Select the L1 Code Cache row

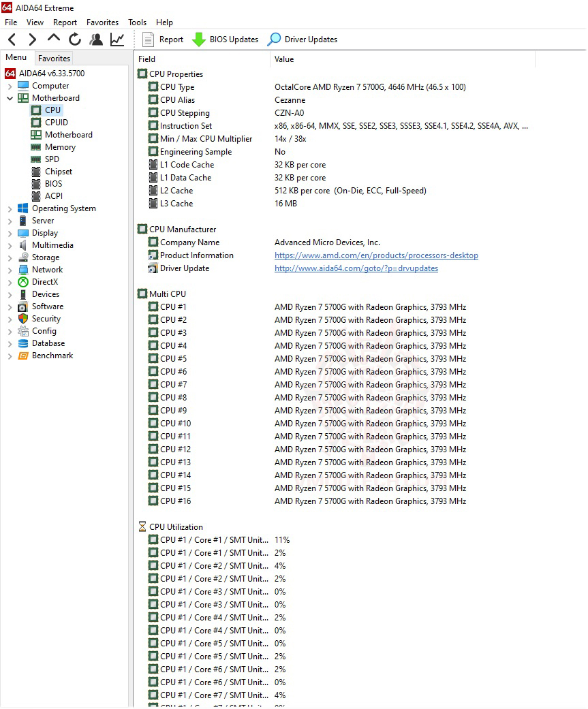pyautogui.click(x=334, y=165)
